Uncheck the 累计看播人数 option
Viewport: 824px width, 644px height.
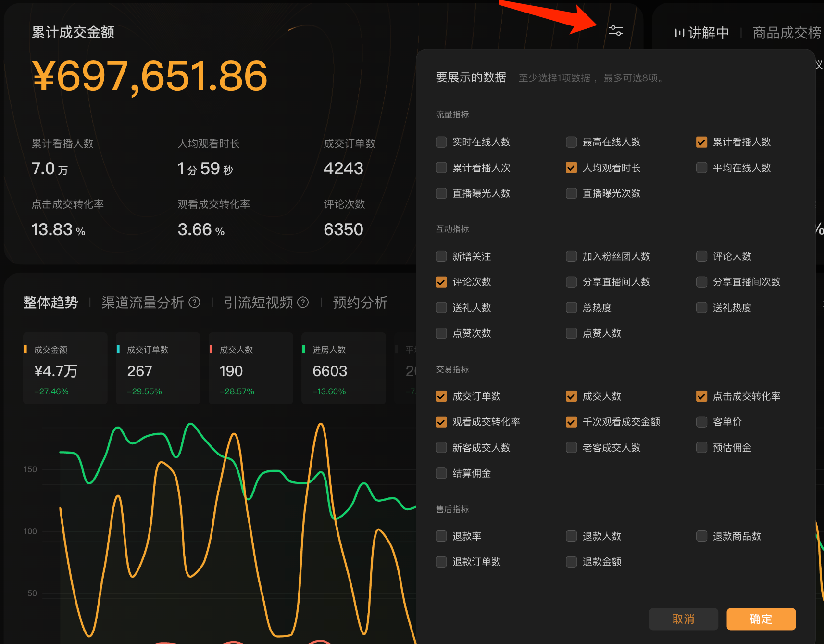click(x=701, y=142)
